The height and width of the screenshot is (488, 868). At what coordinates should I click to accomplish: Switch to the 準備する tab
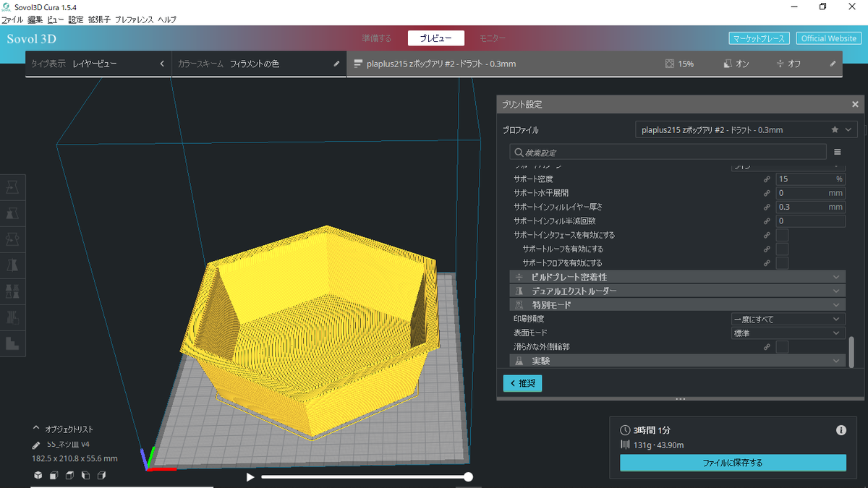click(x=377, y=38)
